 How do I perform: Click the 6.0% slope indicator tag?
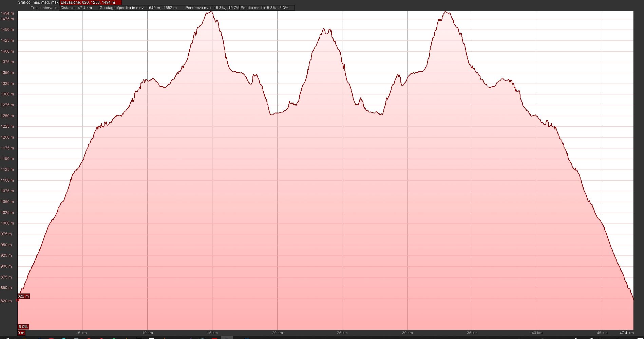[23, 327]
